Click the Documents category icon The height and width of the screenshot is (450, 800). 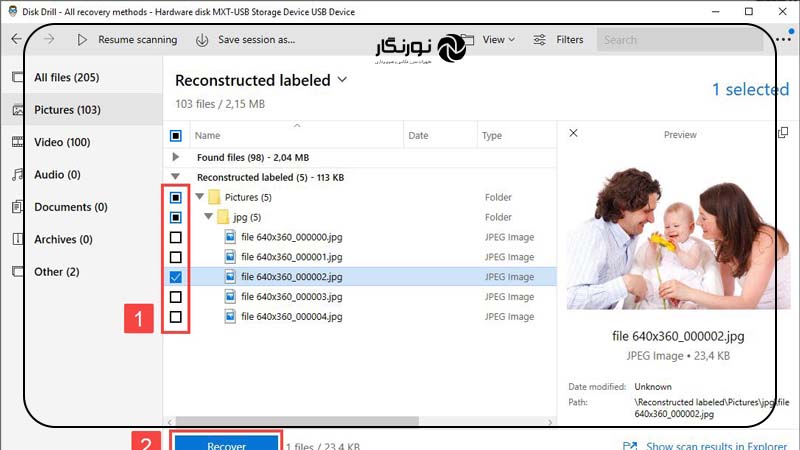click(x=17, y=207)
